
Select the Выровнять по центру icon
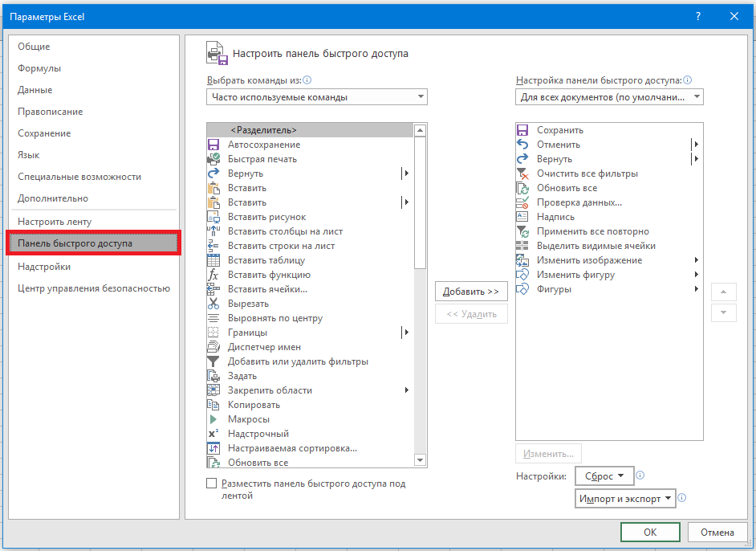pyautogui.click(x=213, y=318)
